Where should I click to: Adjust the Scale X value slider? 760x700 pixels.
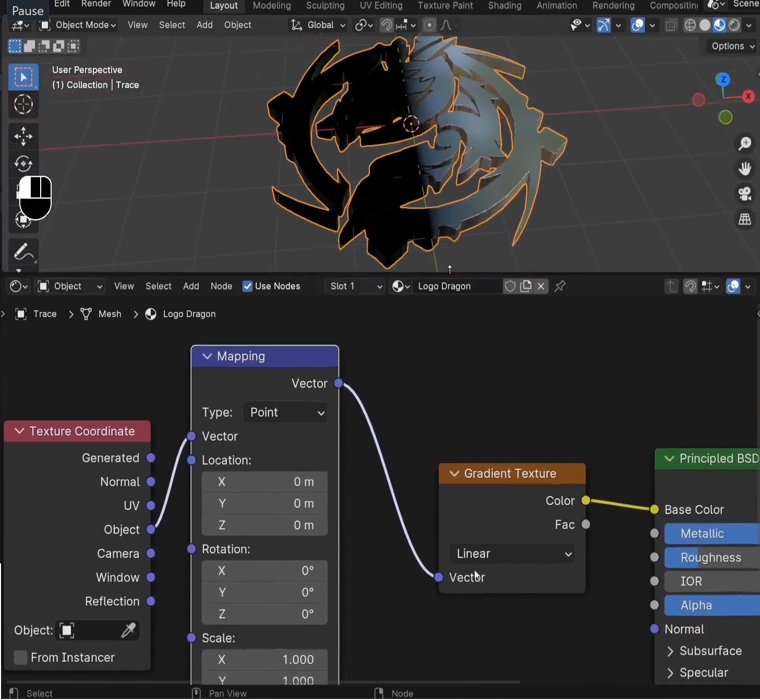coord(264,659)
